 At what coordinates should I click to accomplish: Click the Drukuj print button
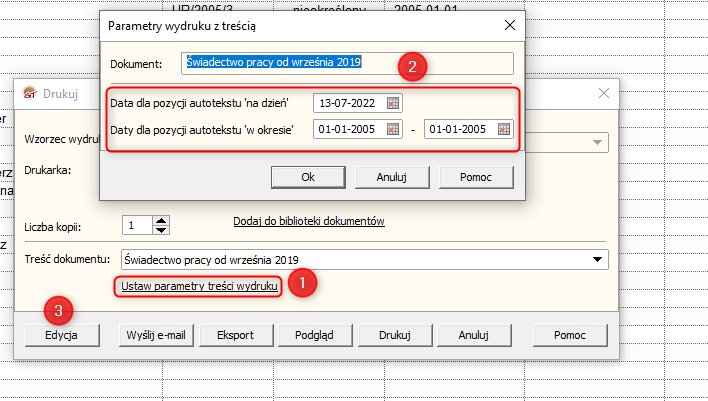click(x=395, y=335)
